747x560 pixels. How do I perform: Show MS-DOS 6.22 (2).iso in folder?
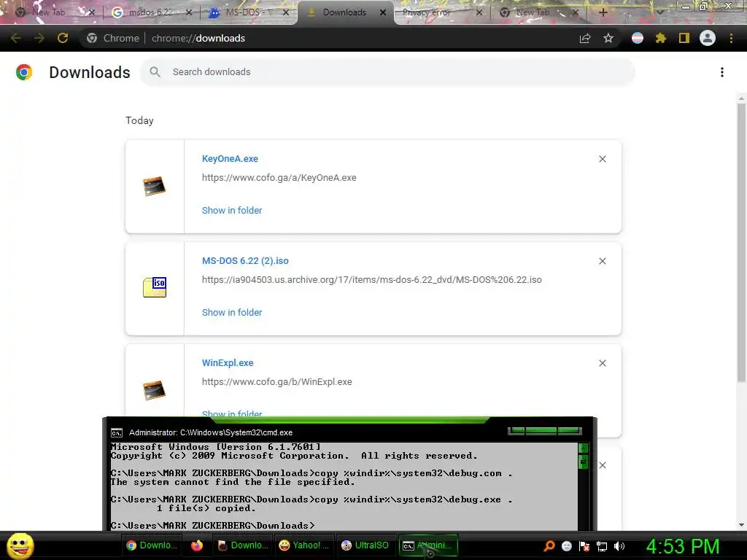pyautogui.click(x=232, y=312)
